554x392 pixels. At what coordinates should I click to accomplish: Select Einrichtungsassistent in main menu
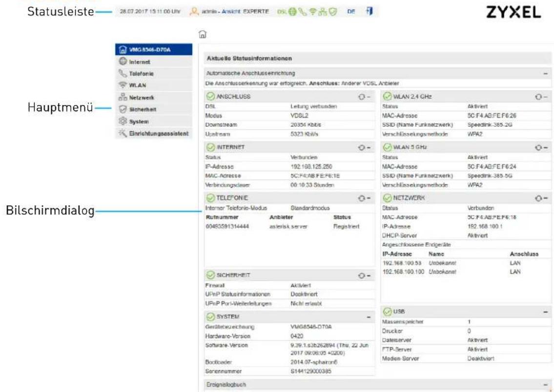(x=154, y=134)
